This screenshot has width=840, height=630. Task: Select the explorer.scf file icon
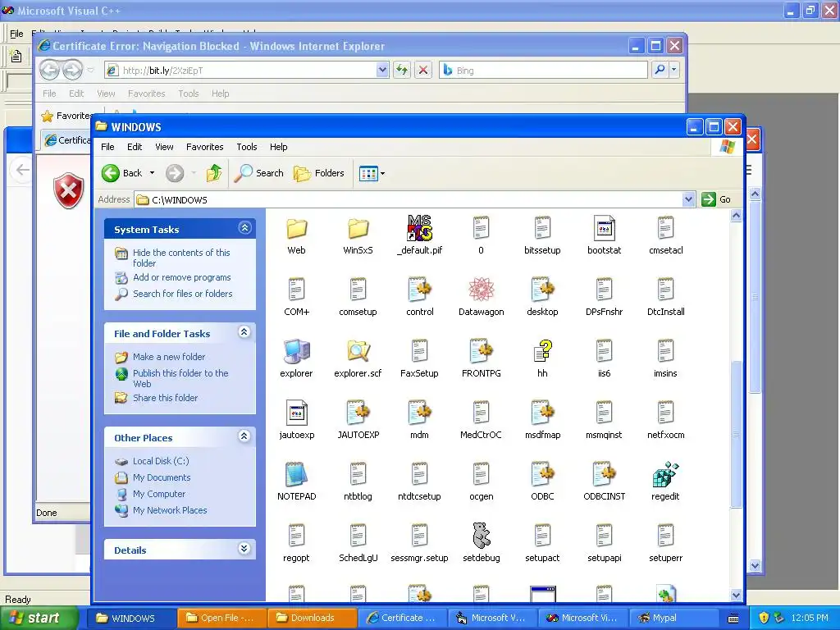[358, 351]
